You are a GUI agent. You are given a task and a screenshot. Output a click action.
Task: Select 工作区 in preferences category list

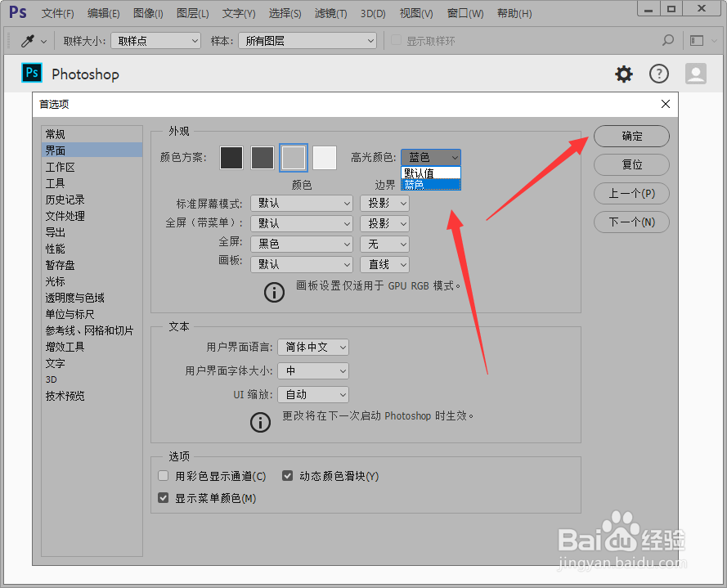pos(92,167)
